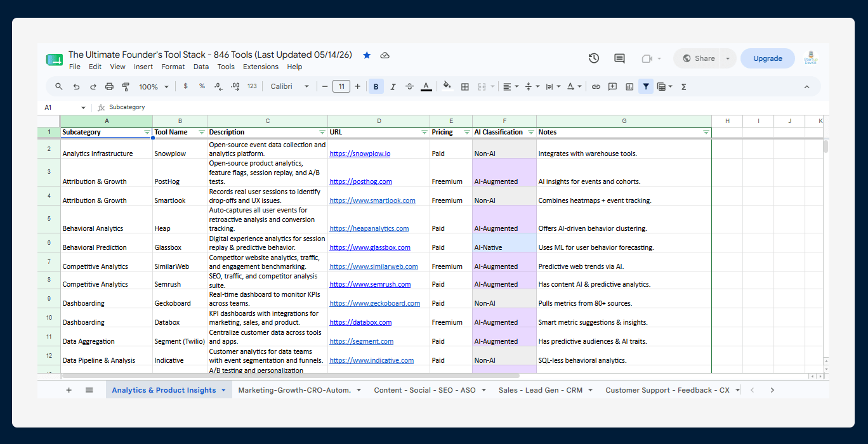
Task: Open the Calibri font dropdown
Action: (290, 86)
